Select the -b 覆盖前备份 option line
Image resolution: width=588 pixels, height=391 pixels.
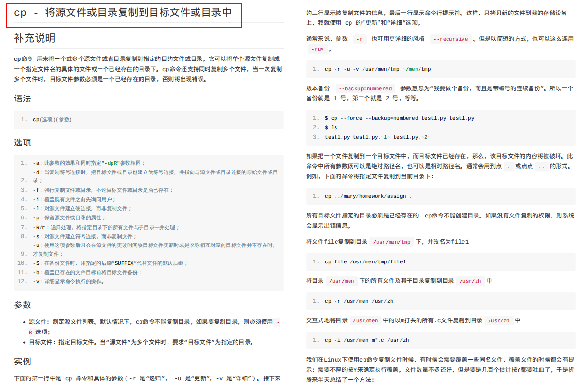(87, 272)
